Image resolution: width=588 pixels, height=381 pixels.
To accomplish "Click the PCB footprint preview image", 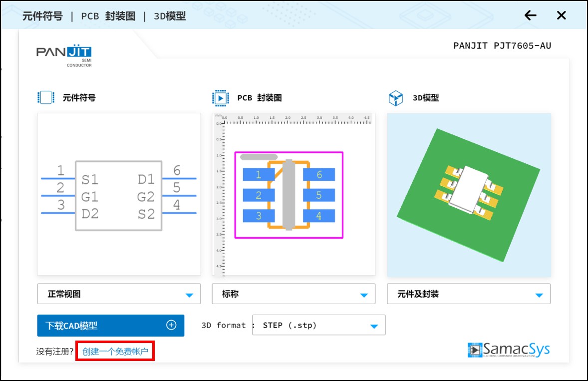I will pyautogui.click(x=294, y=194).
